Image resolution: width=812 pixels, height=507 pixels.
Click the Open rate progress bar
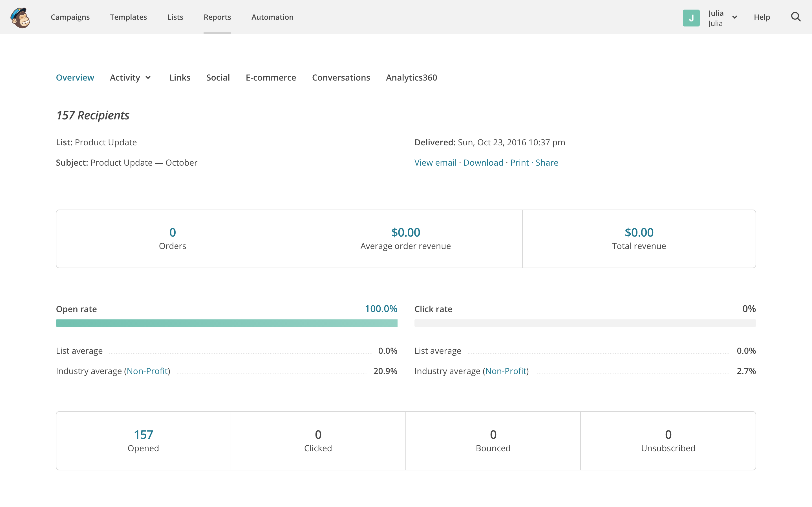coord(226,323)
